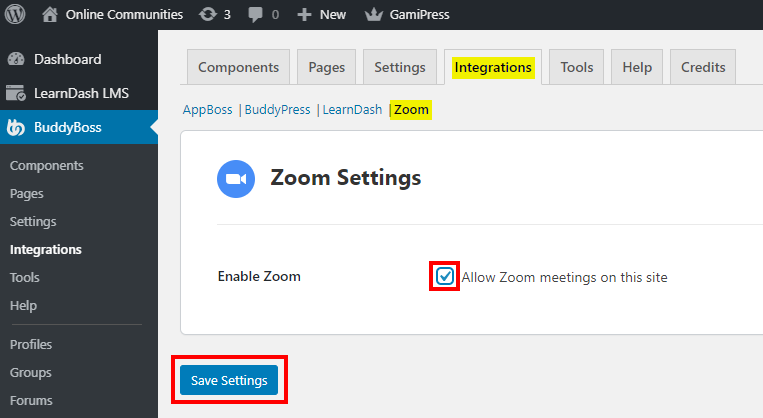Open Groups in the sidebar

point(30,372)
